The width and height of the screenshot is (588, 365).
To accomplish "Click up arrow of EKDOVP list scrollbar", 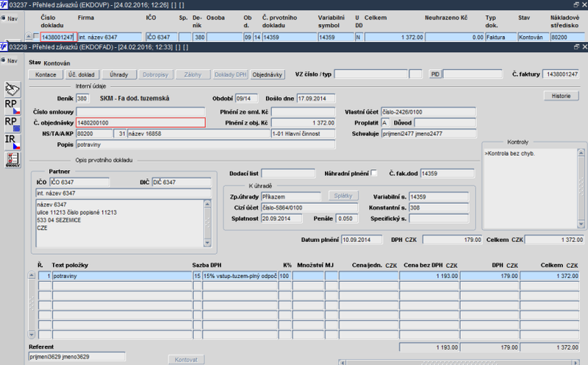I will click(29, 36).
